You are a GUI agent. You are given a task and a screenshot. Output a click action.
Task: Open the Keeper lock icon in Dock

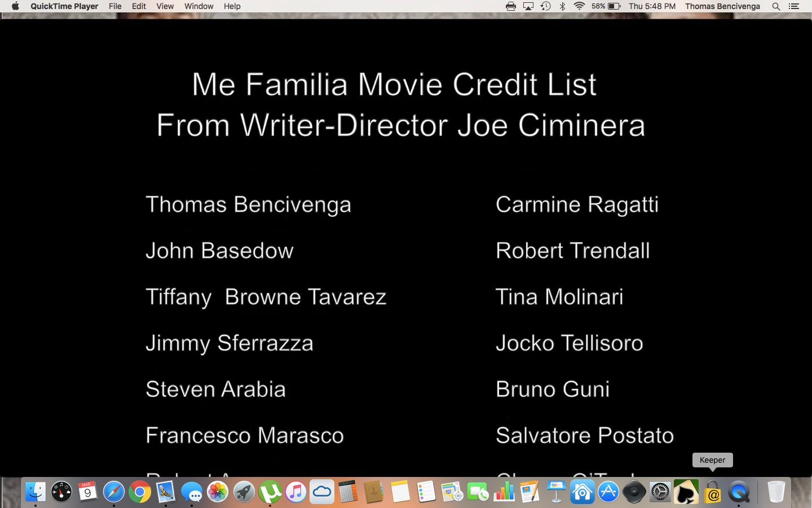pos(713,492)
